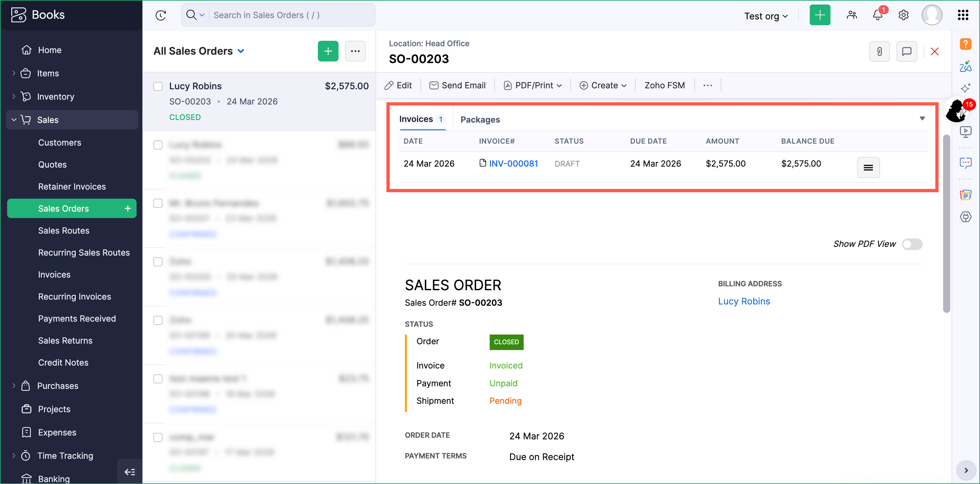The image size is (980, 484).
Task: Open the apps grid launcher icon
Action: (x=963, y=15)
